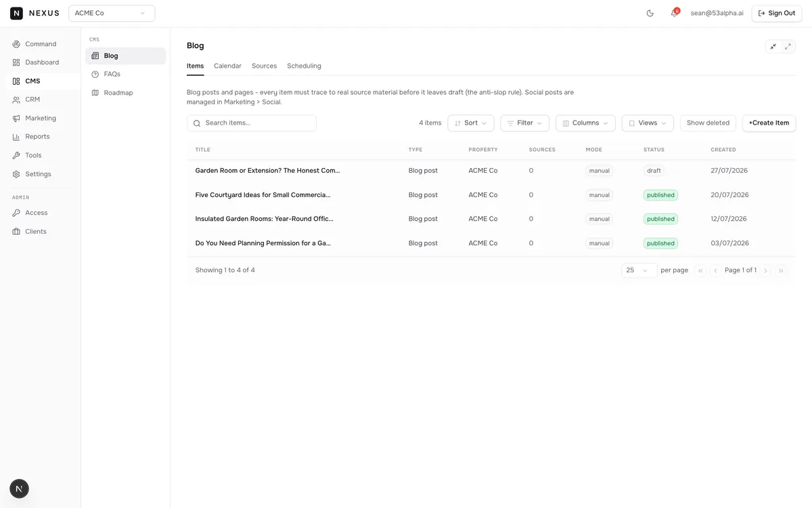Screen dimensions: 812x508
Task: Click the CMS icon in the sidebar
Action: (16, 81)
